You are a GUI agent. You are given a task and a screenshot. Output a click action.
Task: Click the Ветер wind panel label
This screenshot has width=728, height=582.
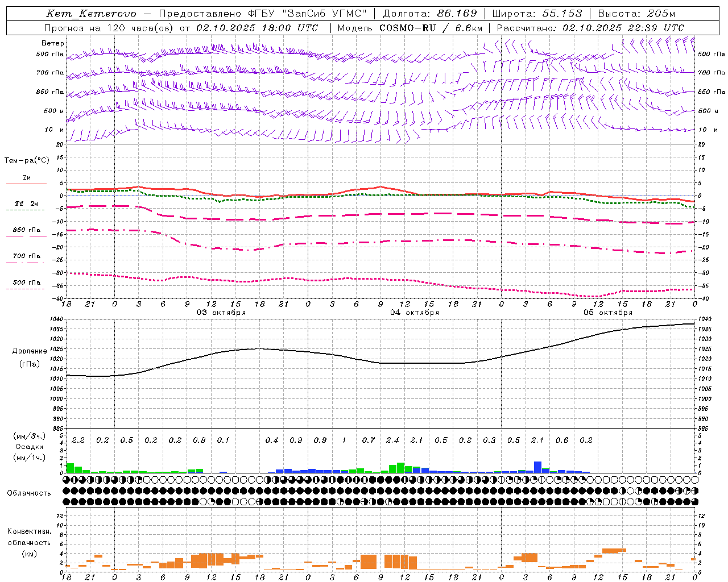coord(53,43)
